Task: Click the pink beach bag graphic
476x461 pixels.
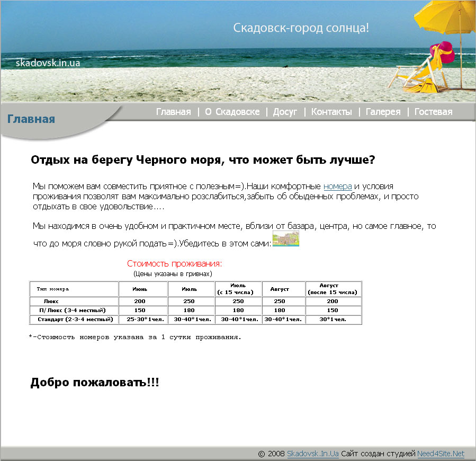Action: pyautogui.click(x=441, y=53)
